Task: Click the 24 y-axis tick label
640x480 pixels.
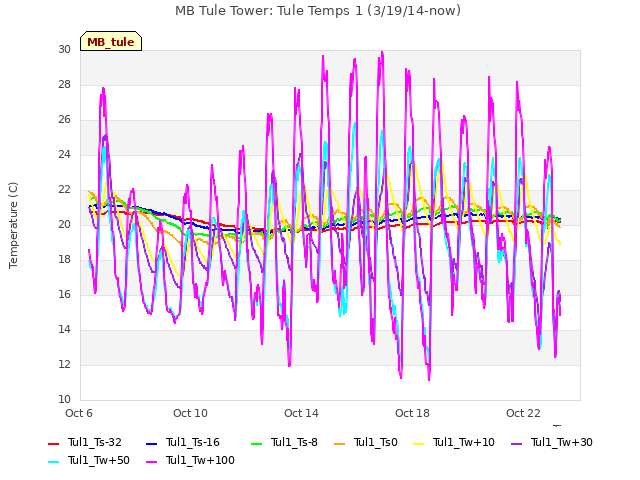Action: [64, 155]
